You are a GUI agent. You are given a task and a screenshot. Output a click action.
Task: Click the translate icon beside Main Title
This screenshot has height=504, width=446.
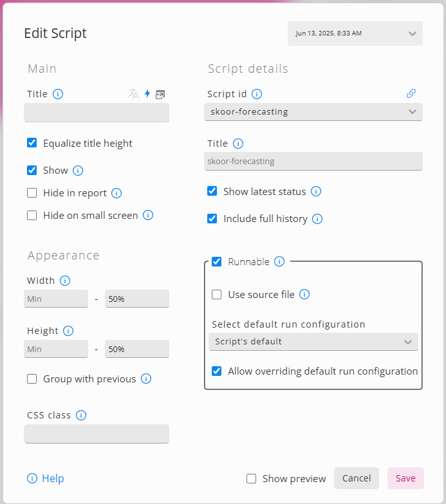pyautogui.click(x=133, y=94)
